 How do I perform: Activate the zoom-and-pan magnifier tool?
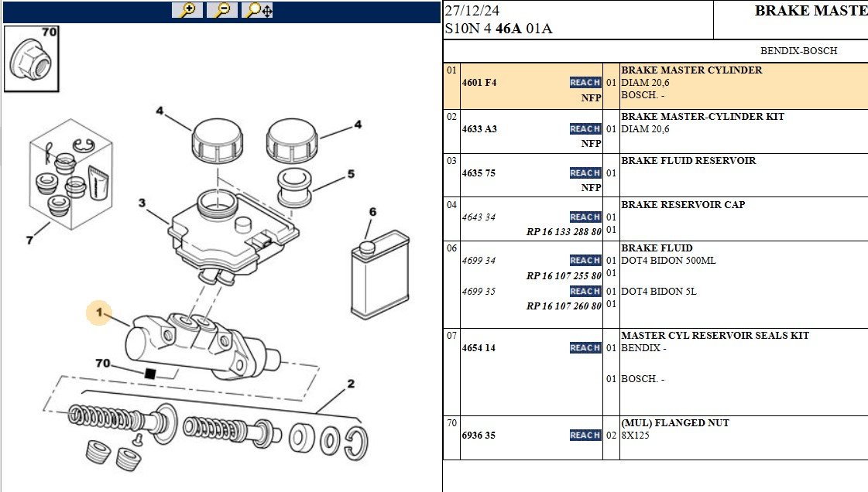click(259, 10)
